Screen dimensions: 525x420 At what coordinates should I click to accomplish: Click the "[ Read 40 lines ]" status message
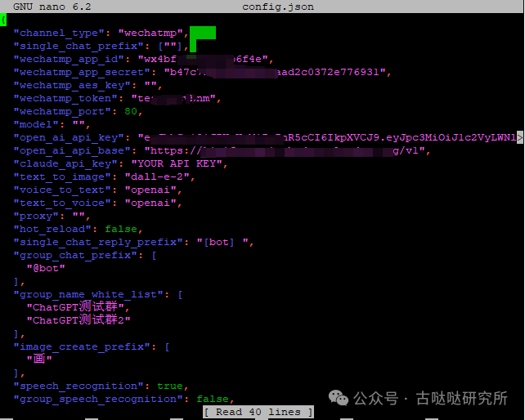click(x=258, y=412)
